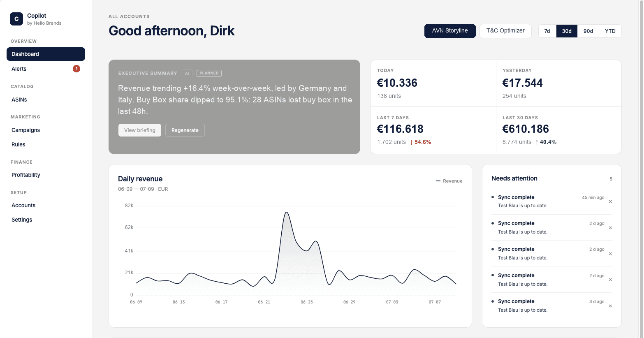Open the Dashboard page

point(46,54)
